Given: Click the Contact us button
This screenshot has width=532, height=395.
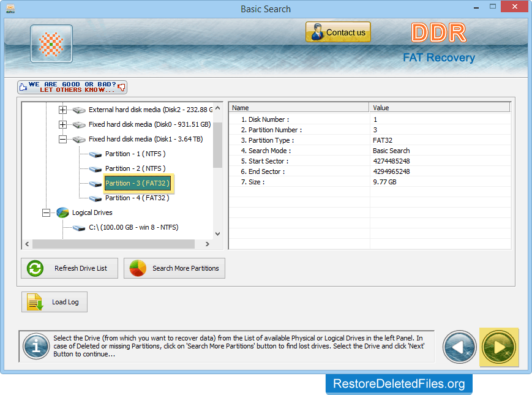Looking at the screenshot, I should pyautogui.click(x=338, y=32).
